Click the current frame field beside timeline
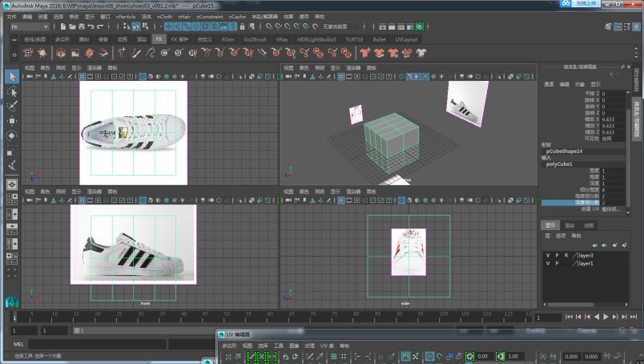Screen dimensions: 644x364 point(548,317)
